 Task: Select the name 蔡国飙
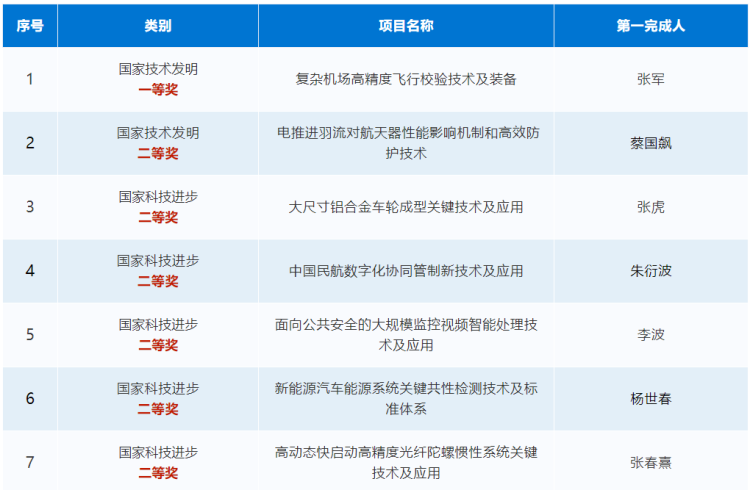point(651,143)
